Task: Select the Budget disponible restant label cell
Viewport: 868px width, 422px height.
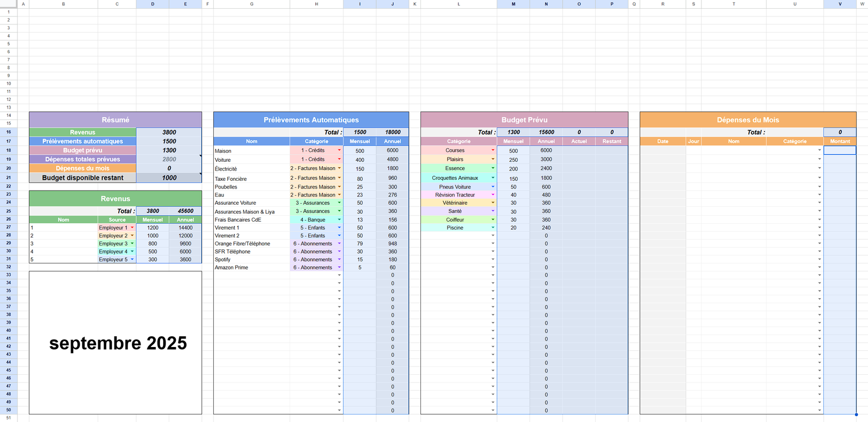Action: click(x=82, y=178)
